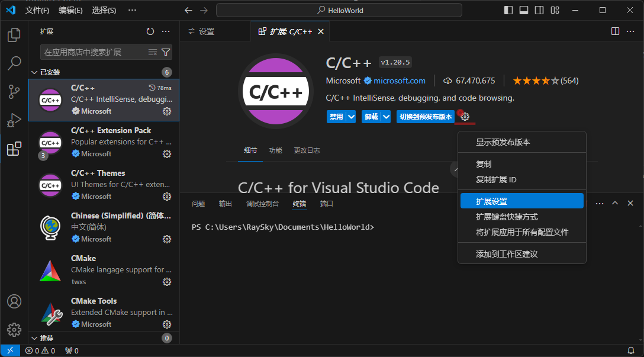The width and height of the screenshot is (644, 357).
Task: Switch to the 更改日志 tab
Action: tap(307, 150)
